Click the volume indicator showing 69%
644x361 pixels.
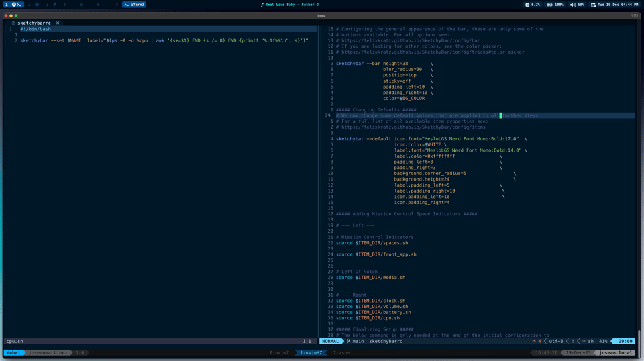577,5
